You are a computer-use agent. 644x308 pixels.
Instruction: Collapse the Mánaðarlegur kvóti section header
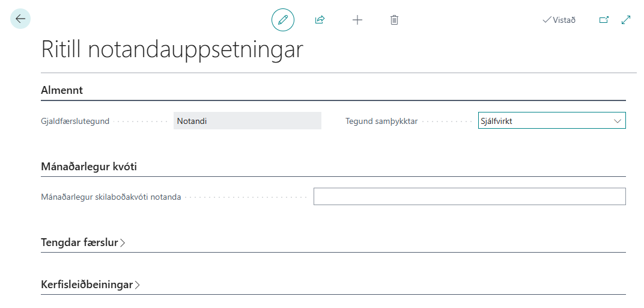coord(89,167)
